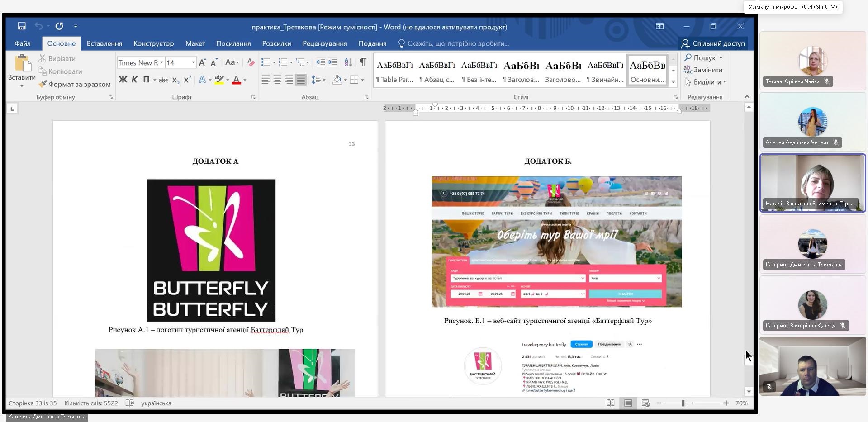Screen dimensions: 868x422
Task: Open the Quick Access Toolbar customize arrow
Action: [76, 26]
